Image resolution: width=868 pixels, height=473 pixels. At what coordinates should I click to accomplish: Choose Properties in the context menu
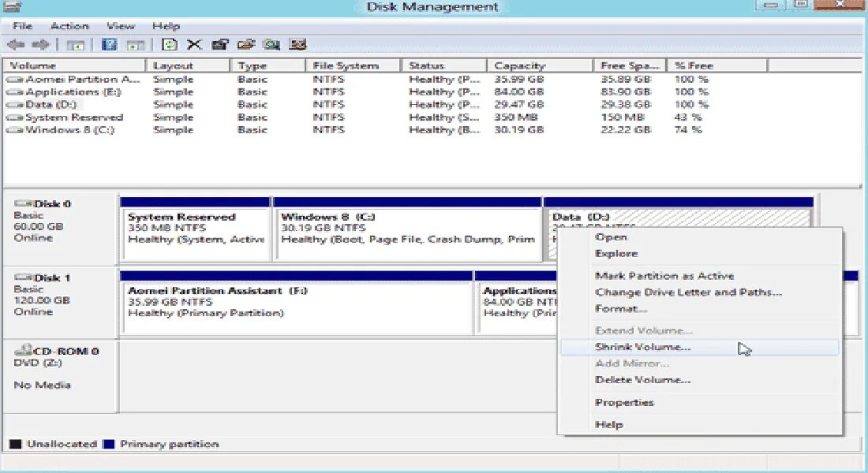[624, 402]
